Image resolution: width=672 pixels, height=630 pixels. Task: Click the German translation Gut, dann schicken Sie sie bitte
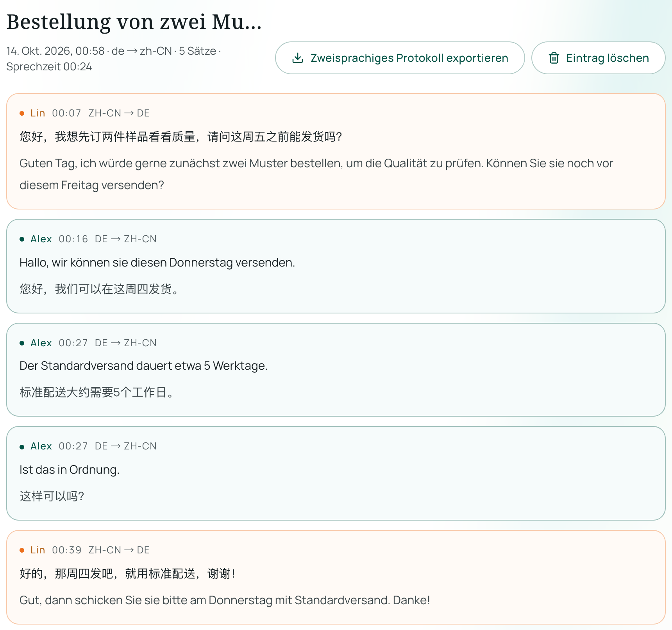[225, 600]
